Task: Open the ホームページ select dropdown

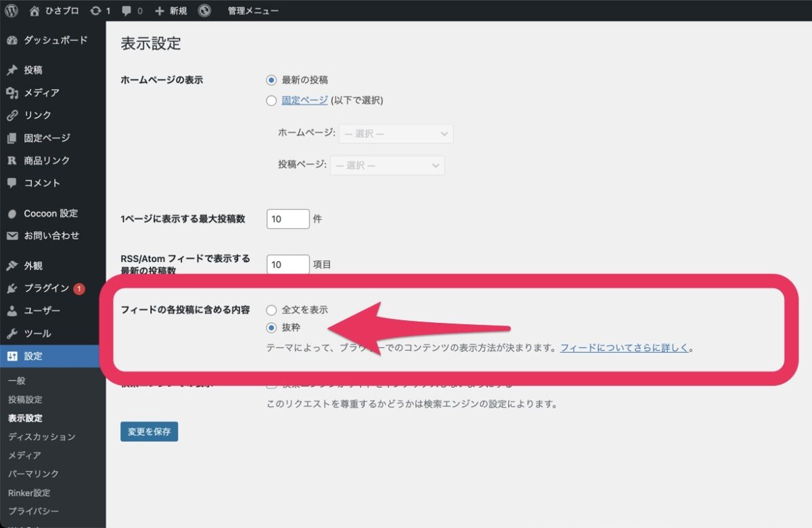Action: (x=396, y=134)
